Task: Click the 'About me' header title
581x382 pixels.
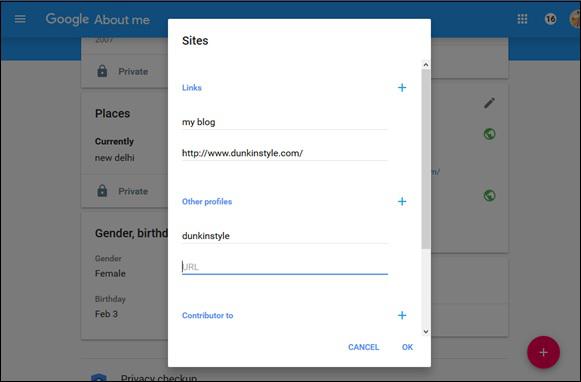Action: click(122, 20)
